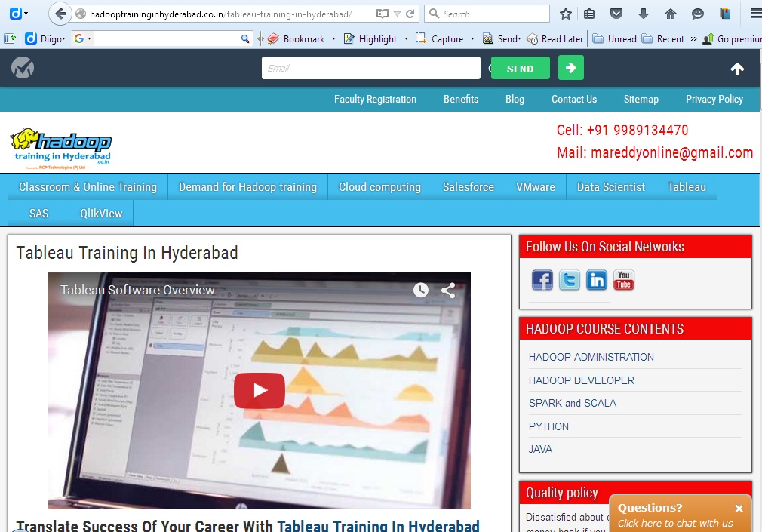Open the D browser icon dropdown at top-left
Screen dimensions: 762x532
point(20,13)
